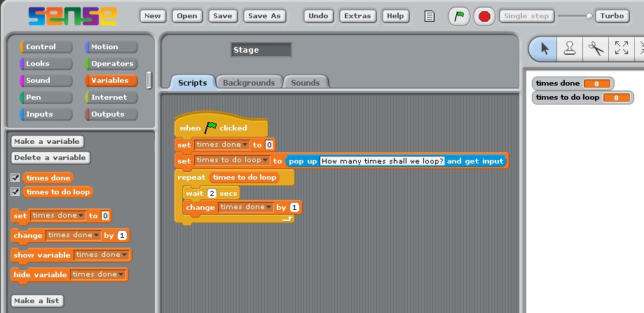Switch to the Scripts tab
The width and height of the screenshot is (644, 313).
192,82
